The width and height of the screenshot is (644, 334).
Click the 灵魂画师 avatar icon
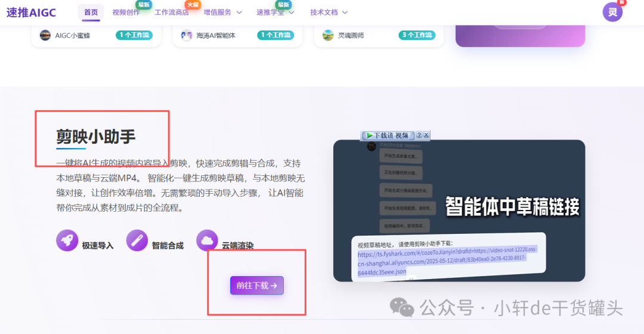(328, 35)
